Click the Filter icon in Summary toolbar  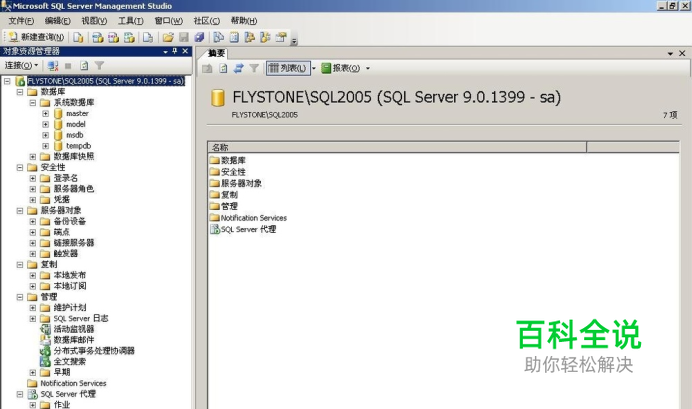(254, 68)
